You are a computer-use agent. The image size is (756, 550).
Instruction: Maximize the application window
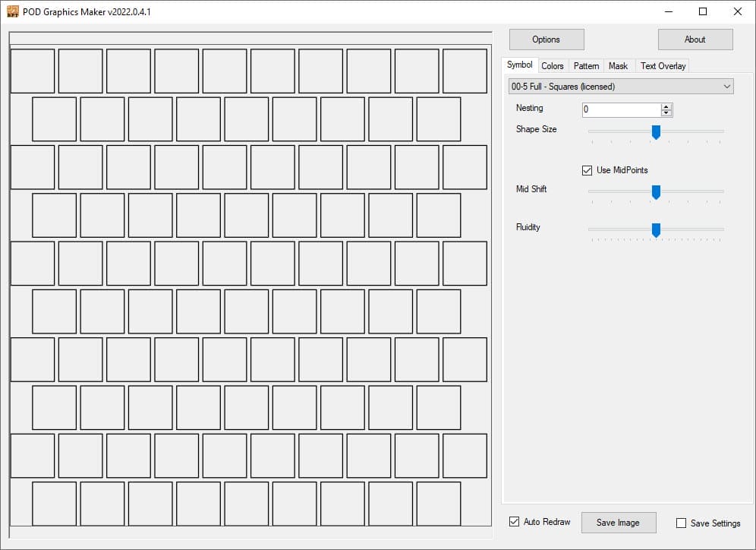(x=703, y=11)
